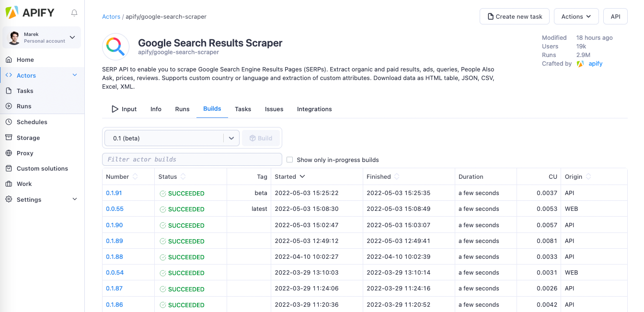This screenshot has height=312, width=644.
Task: Expand the Settings menu in the sidebar
Action: pos(29,199)
